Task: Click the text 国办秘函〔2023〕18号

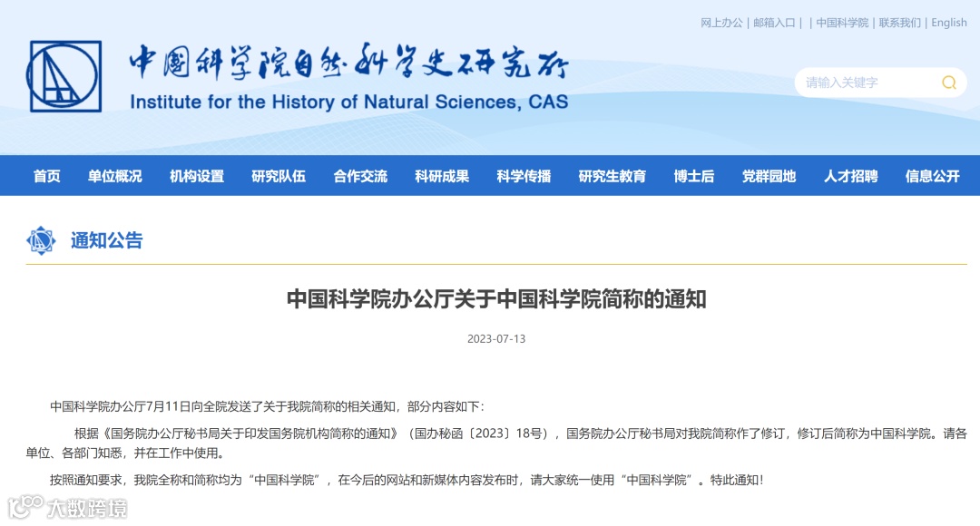Action: coord(479,433)
